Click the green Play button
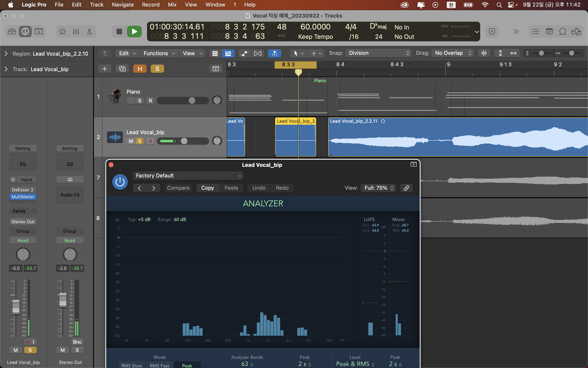 134,31
